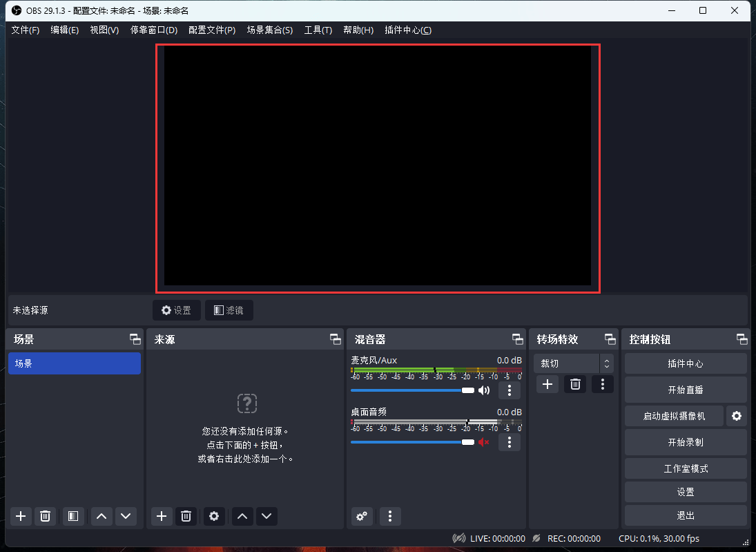Click the 未选择源 label
The image size is (756, 552).
[x=30, y=310]
